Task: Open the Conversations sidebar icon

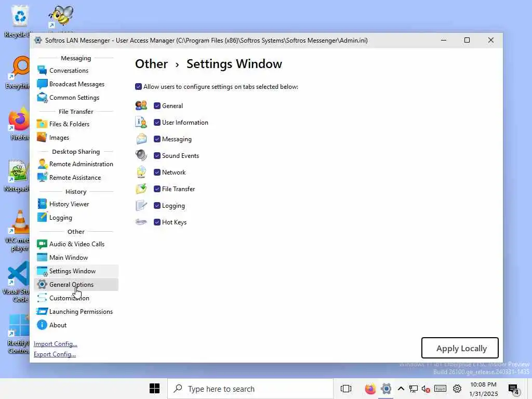Action: click(x=42, y=71)
